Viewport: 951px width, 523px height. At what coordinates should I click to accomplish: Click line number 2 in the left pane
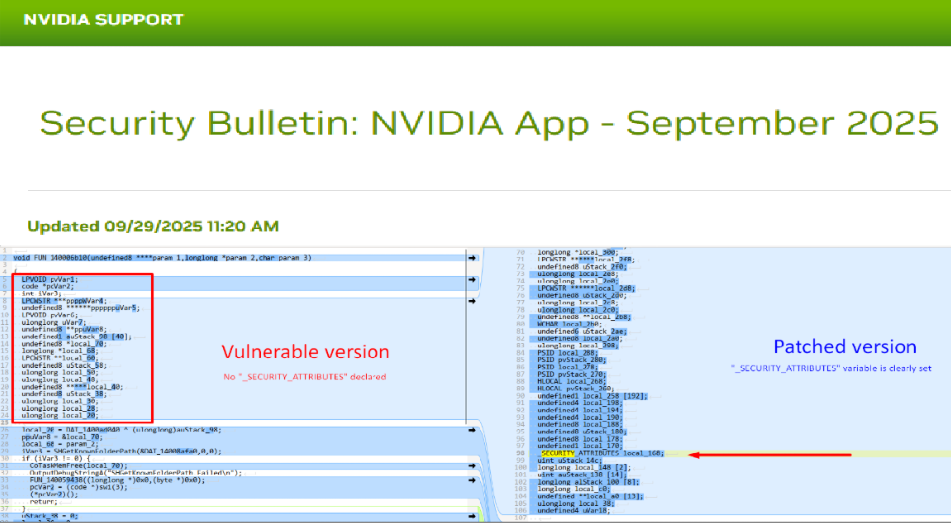tap(4, 258)
